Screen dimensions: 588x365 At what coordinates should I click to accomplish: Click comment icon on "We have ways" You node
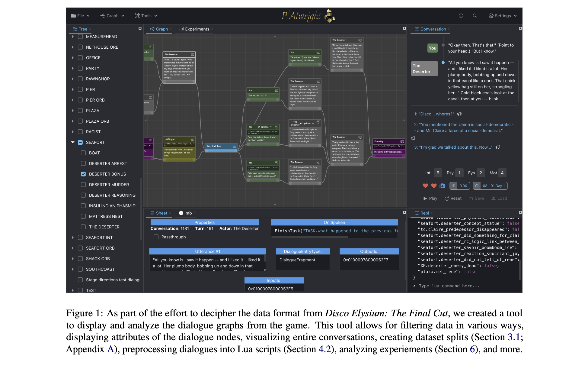tap(276, 163)
